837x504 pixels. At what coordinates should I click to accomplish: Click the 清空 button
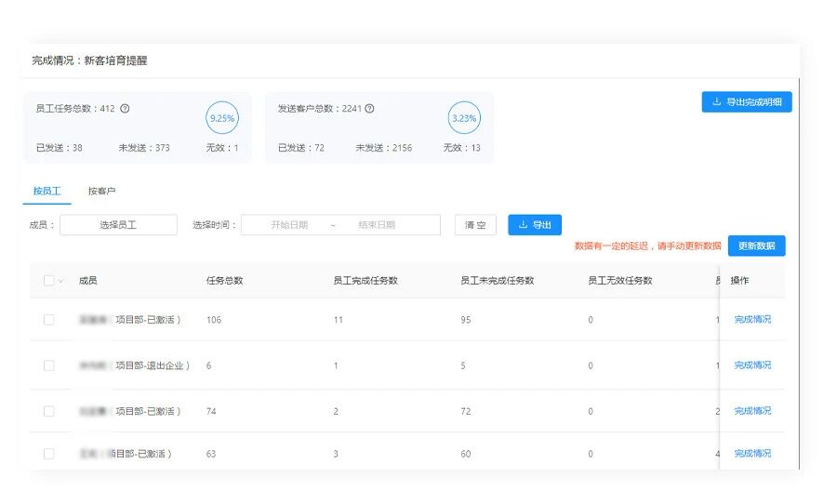[x=475, y=225]
